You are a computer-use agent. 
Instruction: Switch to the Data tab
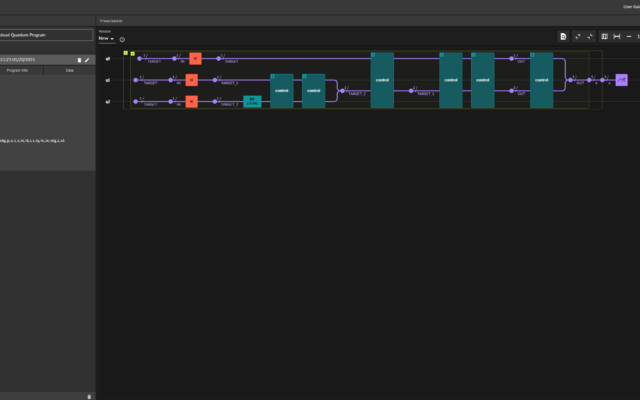(69, 70)
